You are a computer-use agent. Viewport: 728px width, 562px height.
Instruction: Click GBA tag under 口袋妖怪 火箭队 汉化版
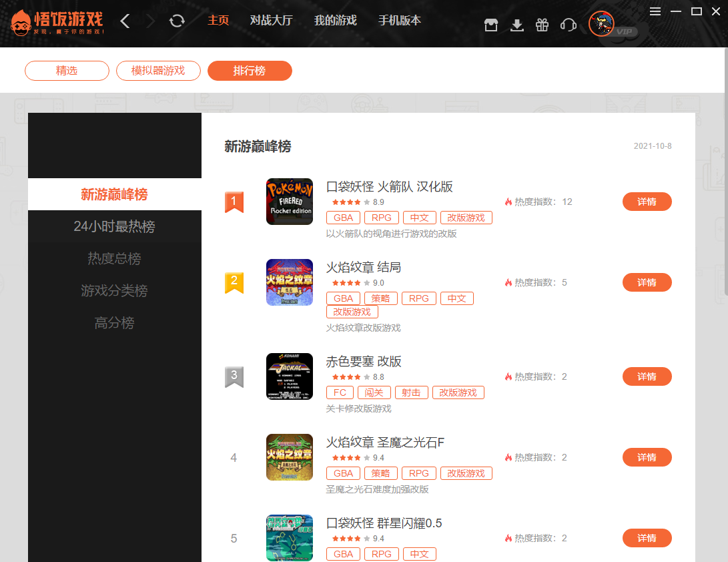point(343,218)
